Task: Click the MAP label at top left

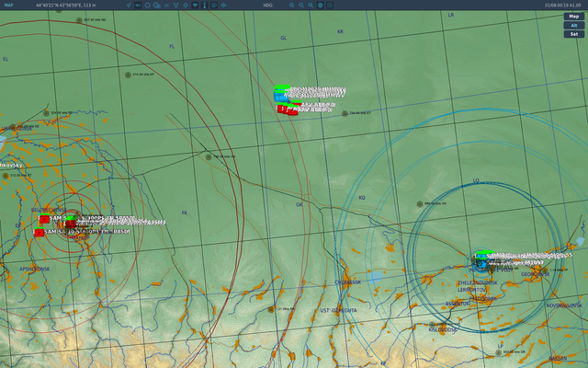Action: tap(8, 6)
